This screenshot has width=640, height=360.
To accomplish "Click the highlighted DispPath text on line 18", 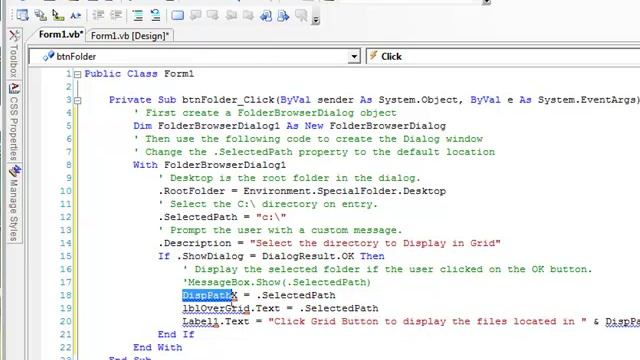I will pos(207,295).
